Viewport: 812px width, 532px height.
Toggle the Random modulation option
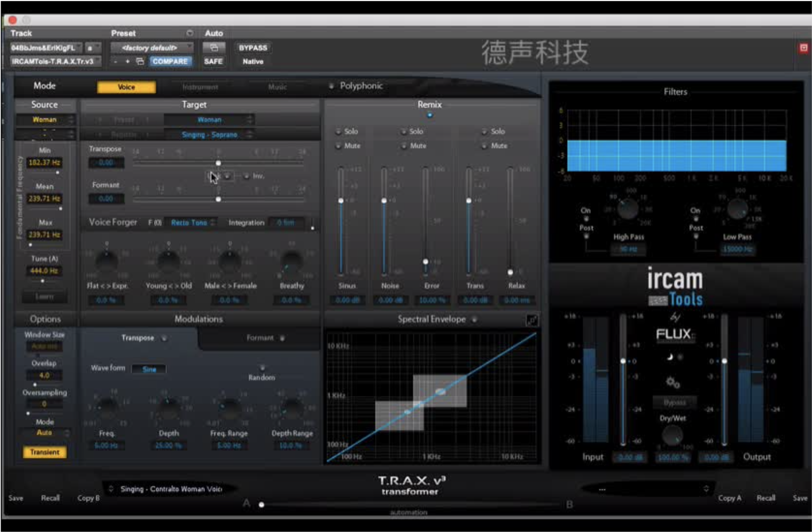tap(262, 367)
